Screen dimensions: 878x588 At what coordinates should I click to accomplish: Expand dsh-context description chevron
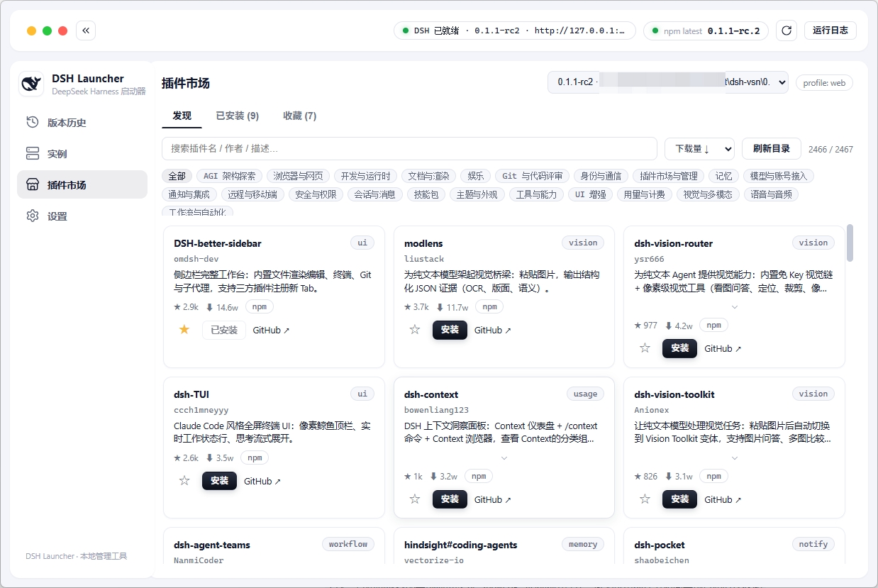tap(504, 458)
